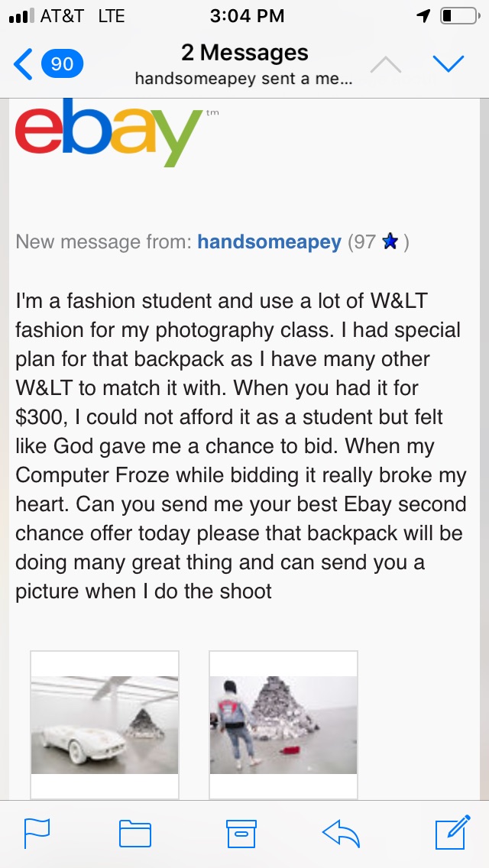Click the eBay logo

(x=109, y=133)
